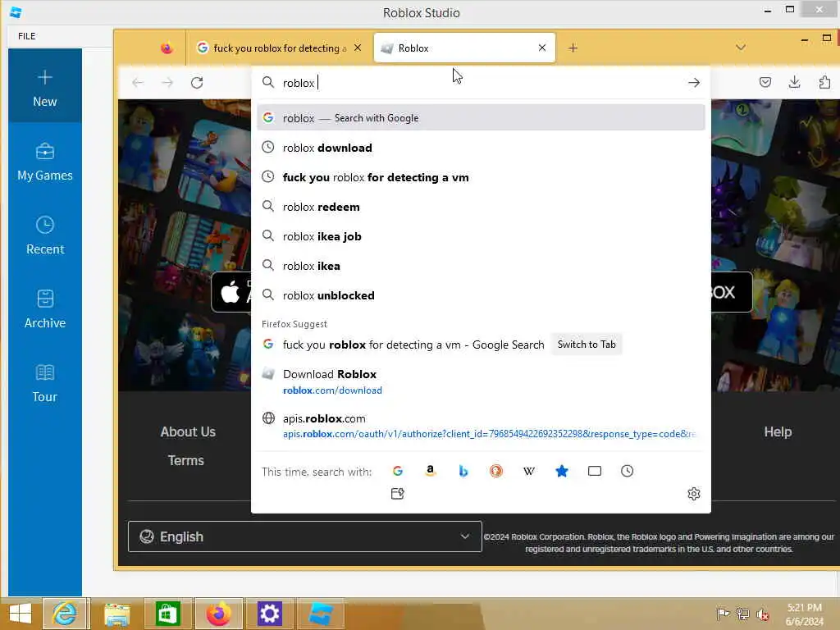
Task: Open Recent in Roblox Studio sidebar
Action: 45,236
